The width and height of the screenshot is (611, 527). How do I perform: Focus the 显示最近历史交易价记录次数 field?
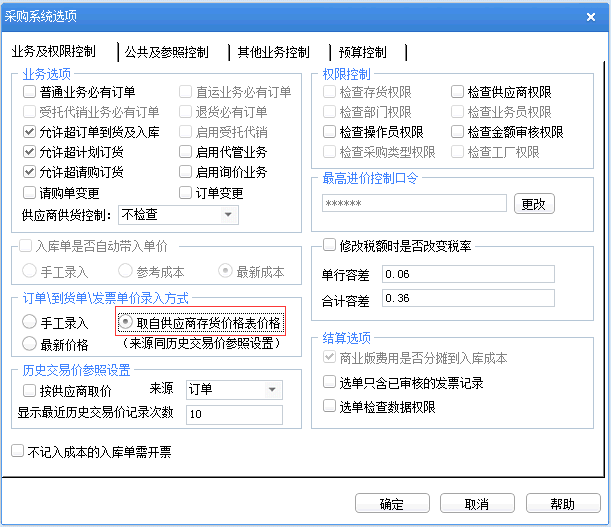(233, 414)
